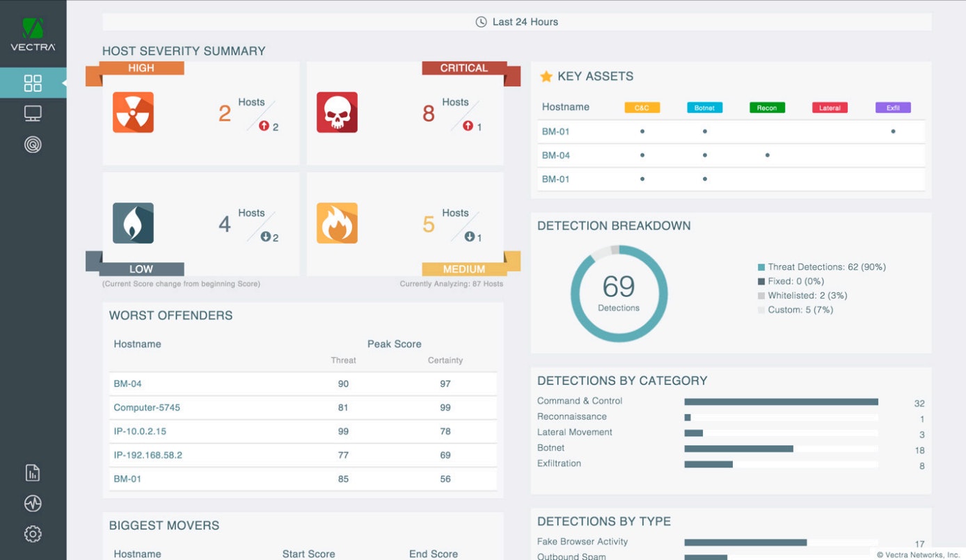Click the star icon beside Key Assets
This screenshot has width=966, height=560.
pyautogui.click(x=546, y=76)
